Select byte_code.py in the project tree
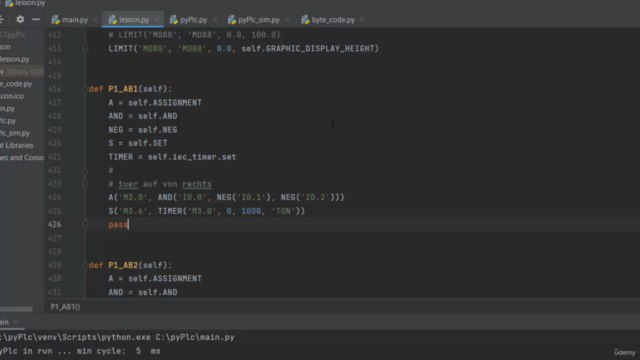640x360 pixels. point(16,84)
